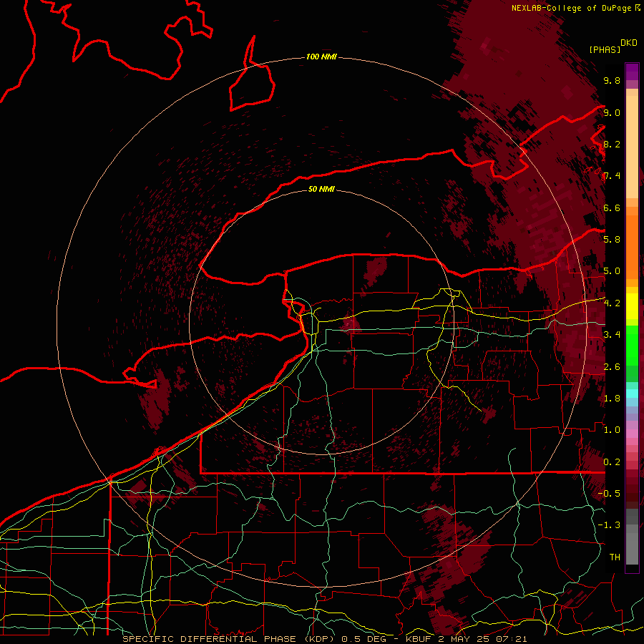
Task: Click the 1.0 value on the scale
Action: pos(612,430)
